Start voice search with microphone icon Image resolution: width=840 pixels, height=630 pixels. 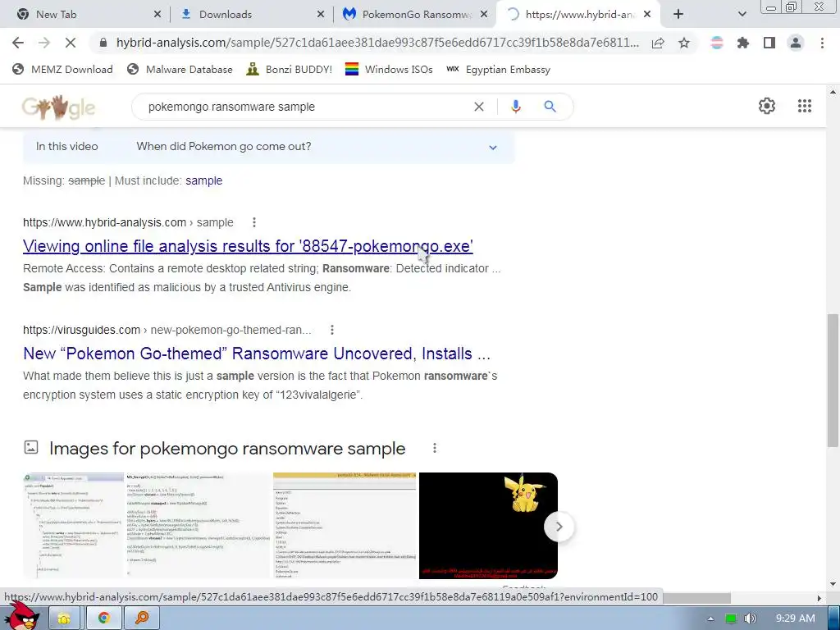click(516, 107)
